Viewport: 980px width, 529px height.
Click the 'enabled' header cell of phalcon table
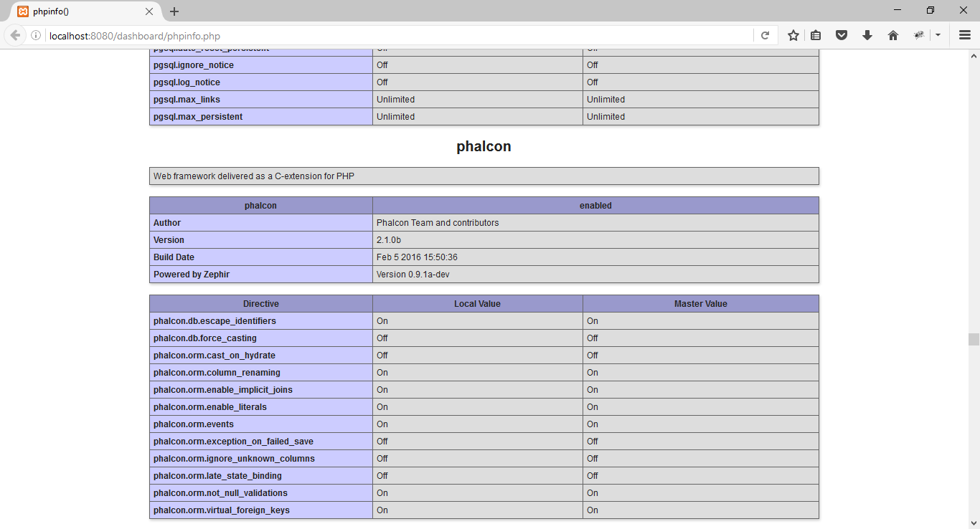(x=595, y=206)
